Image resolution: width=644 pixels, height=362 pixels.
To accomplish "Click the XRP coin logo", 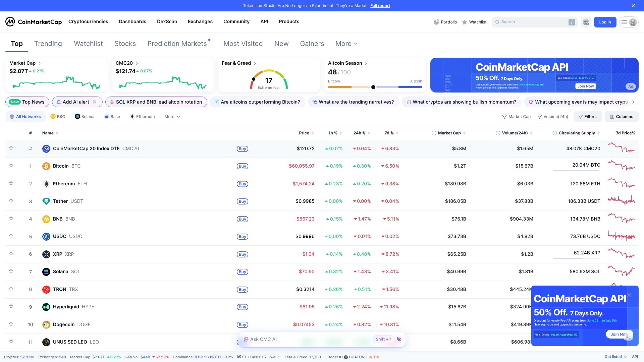I will (x=46, y=254).
